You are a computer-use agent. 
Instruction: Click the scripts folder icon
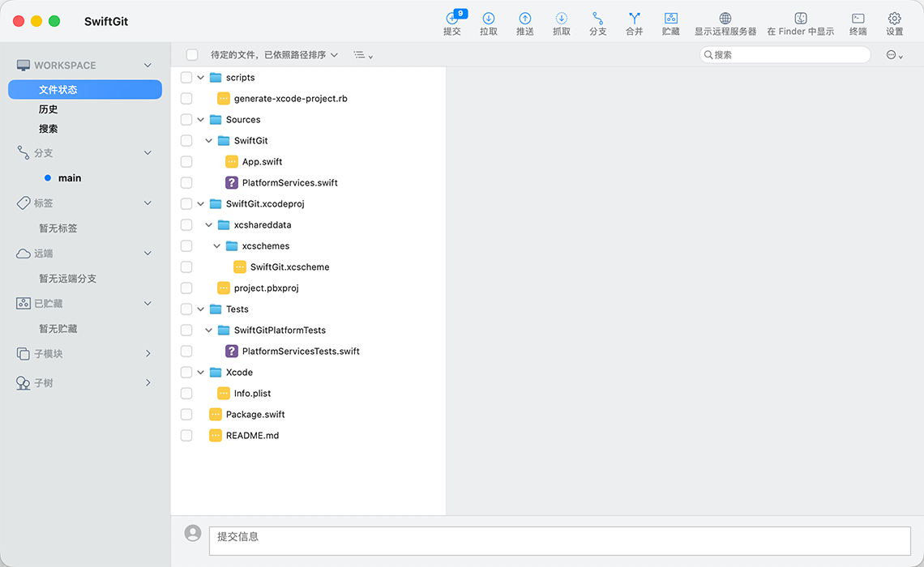tap(216, 78)
